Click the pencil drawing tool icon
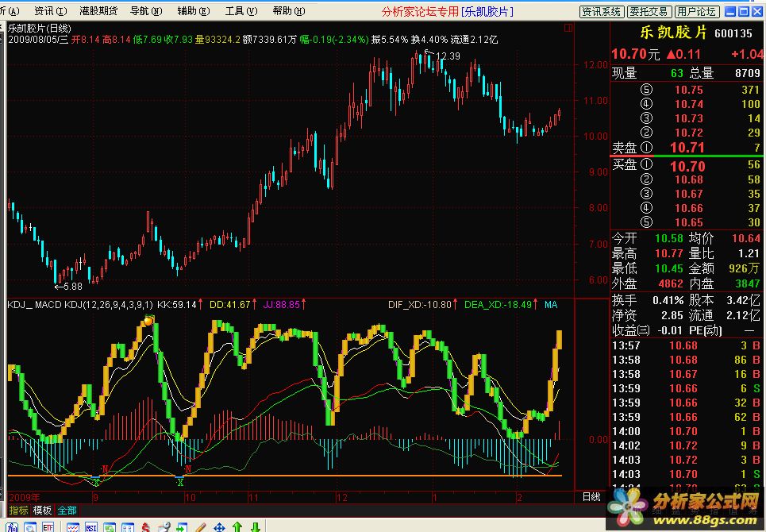The image size is (766, 532). (200, 527)
